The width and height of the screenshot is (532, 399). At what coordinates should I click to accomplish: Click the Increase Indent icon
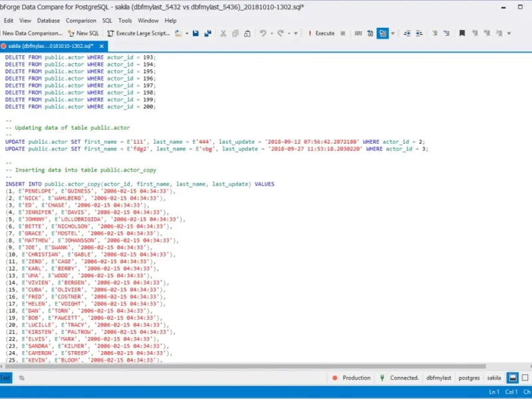[420, 33]
